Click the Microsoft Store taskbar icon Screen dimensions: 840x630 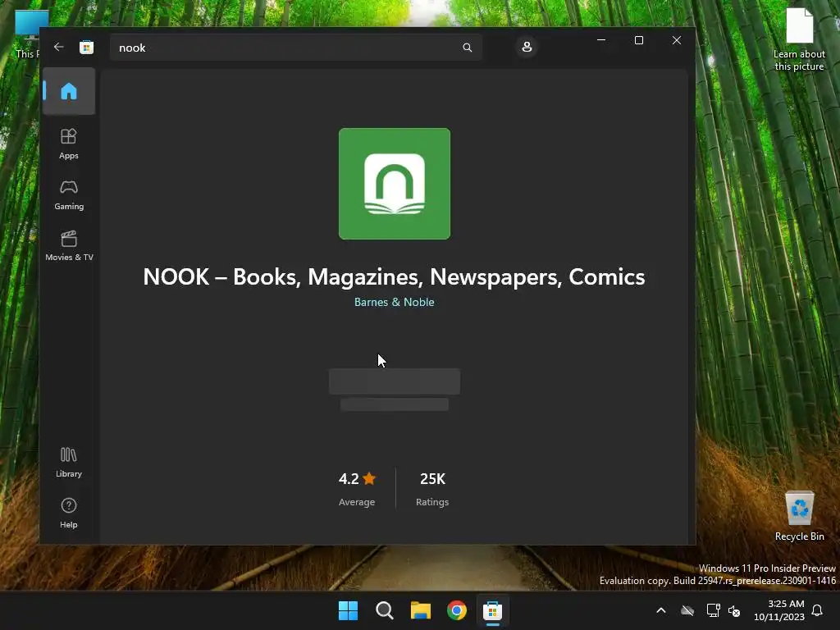[x=493, y=610]
